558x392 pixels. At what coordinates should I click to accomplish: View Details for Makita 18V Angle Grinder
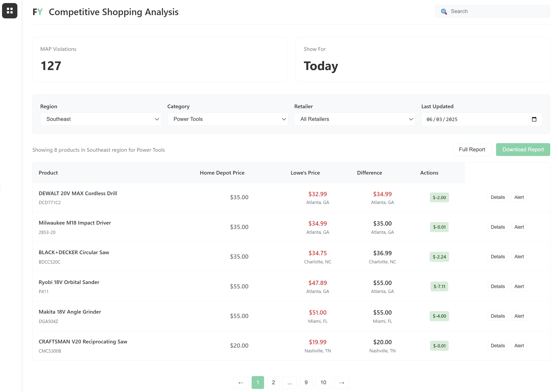coord(498,316)
